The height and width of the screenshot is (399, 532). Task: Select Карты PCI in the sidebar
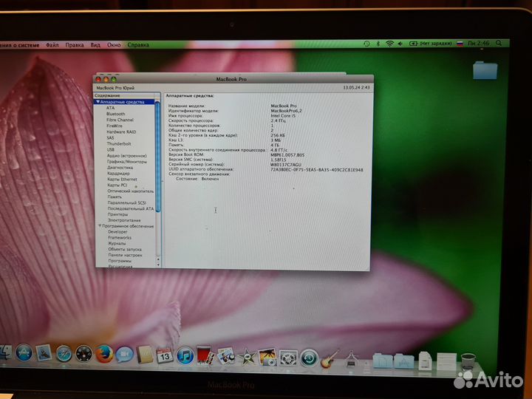[x=117, y=185]
